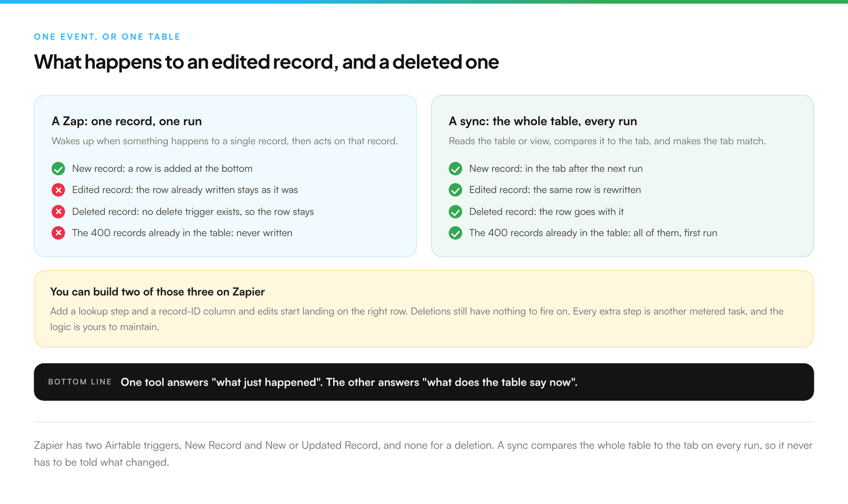The width and height of the screenshot is (848, 504).
Task: Click the 'BOTTOM LINE' label
Action: coord(80,382)
